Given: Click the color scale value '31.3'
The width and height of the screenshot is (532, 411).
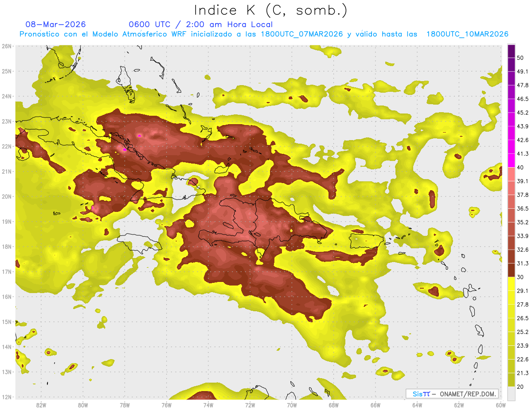Looking at the screenshot, I should click(523, 263).
